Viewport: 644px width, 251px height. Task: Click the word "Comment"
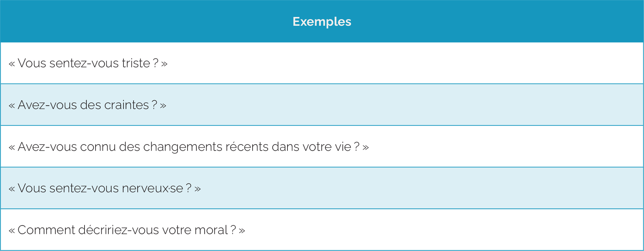pos(46,230)
